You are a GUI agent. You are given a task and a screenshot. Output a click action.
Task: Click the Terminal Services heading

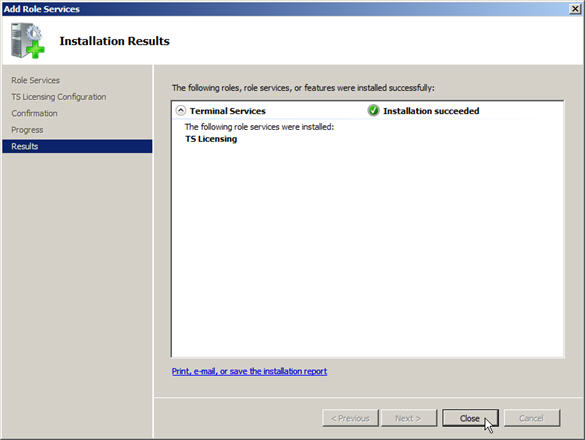click(x=228, y=111)
